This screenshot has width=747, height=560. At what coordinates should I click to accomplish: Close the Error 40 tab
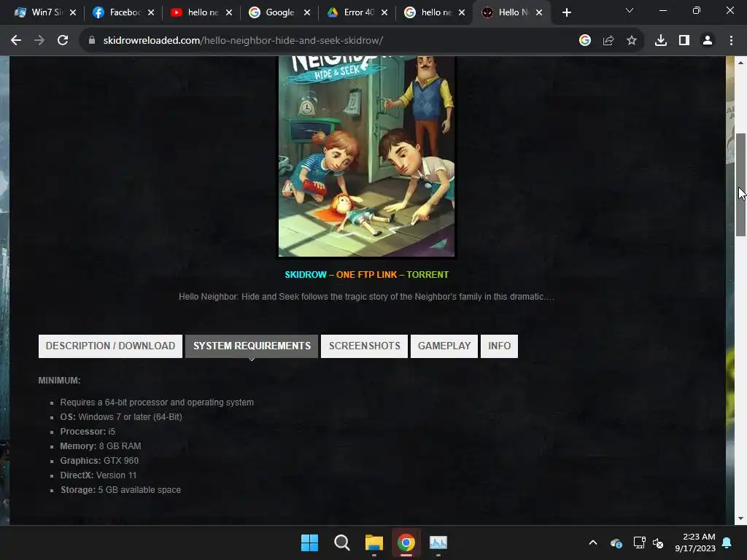pyautogui.click(x=384, y=12)
